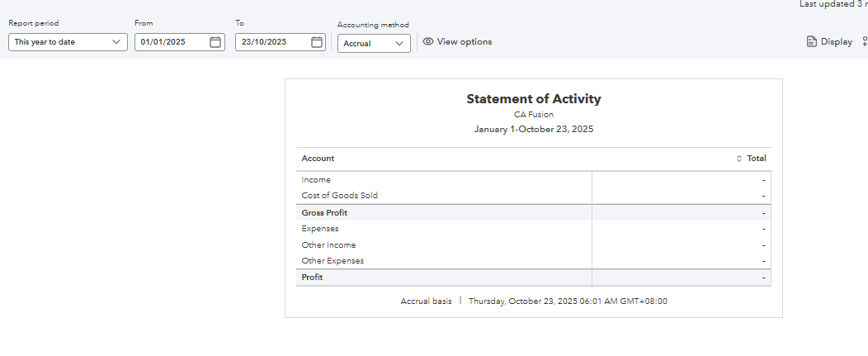Click the partially visible icon right of Display
The width and height of the screenshot is (868, 356).
click(865, 42)
